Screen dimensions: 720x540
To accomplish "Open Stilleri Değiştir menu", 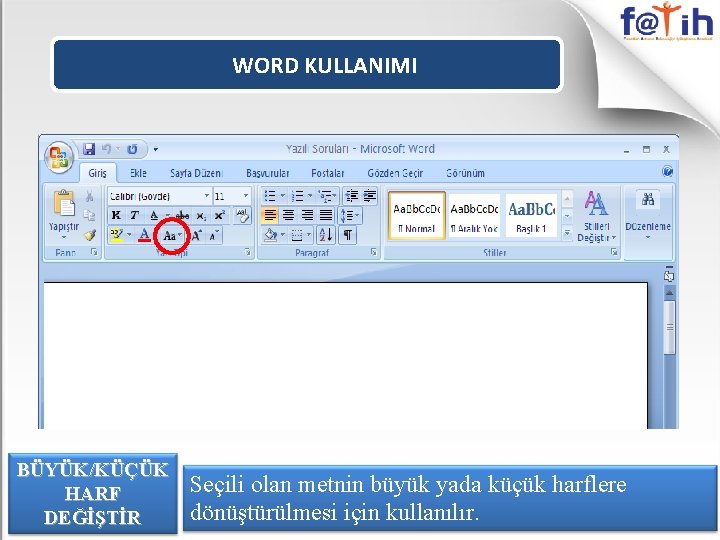I will pyautogui.click(x=596, y=216).
